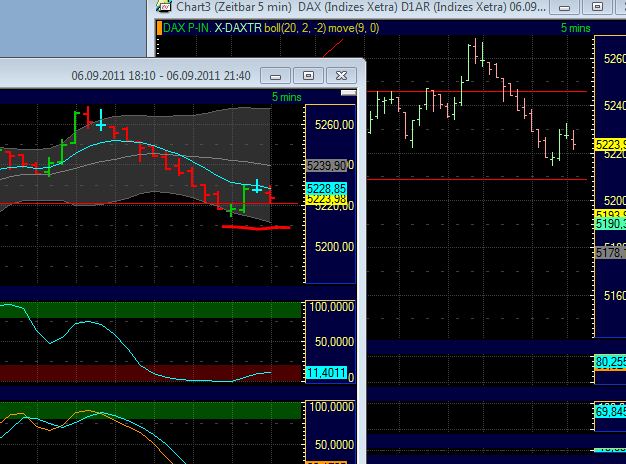Click the cyan 69,845 value in Chart3
The image size is (626, 464).
(610, 412)
